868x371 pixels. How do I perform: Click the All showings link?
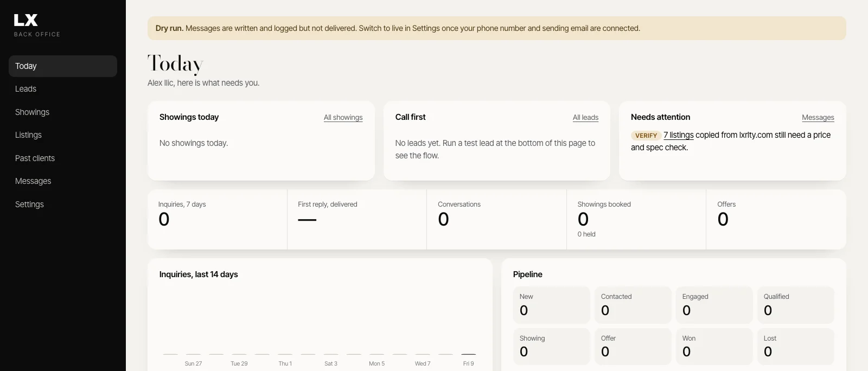click(x=343, y=118)
